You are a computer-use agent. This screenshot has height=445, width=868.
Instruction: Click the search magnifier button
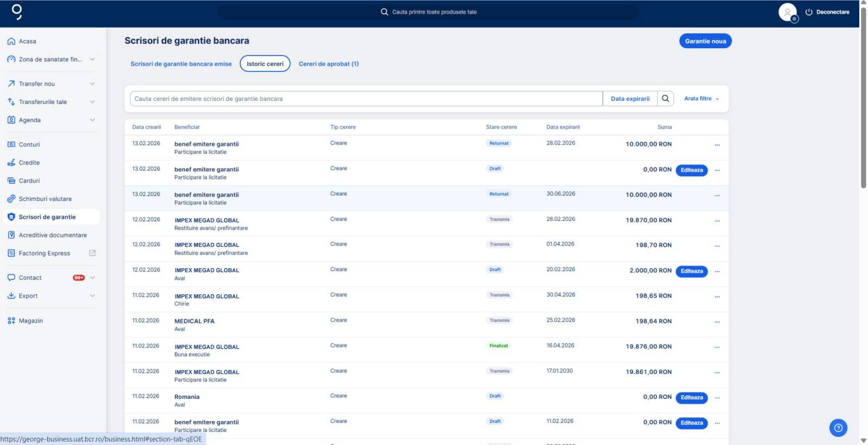665,99
